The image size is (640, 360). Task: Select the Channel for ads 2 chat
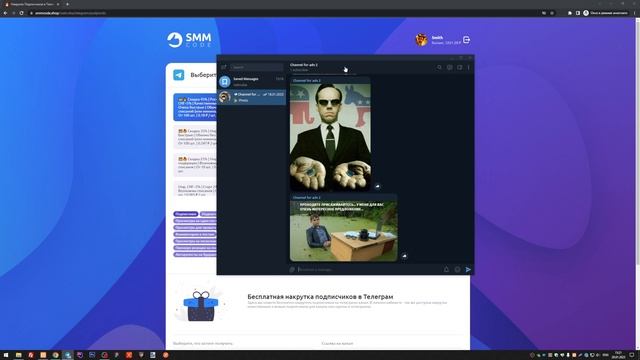[251, 97]
